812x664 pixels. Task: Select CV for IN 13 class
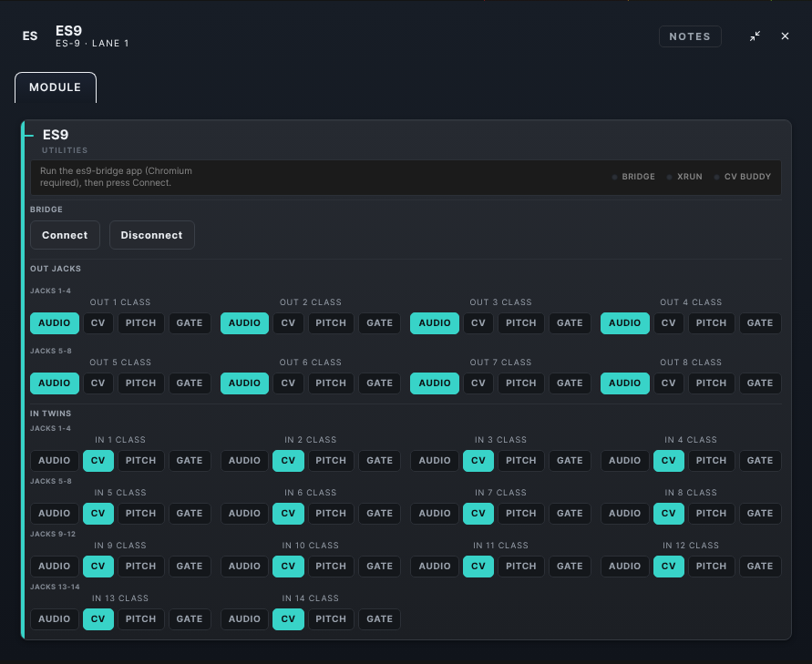pos(98,619)
